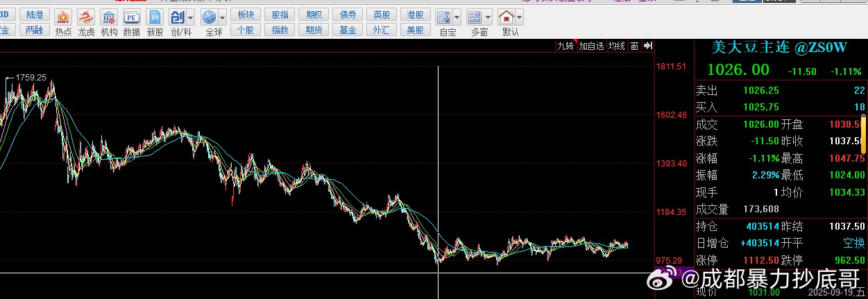868x299 pixels.
Task: Open the 外汇 forex button
Action: 382,30
